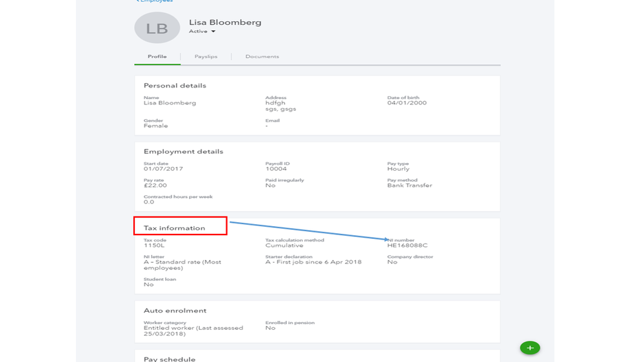Select the Auto enrolment section heading

point(175,310)
